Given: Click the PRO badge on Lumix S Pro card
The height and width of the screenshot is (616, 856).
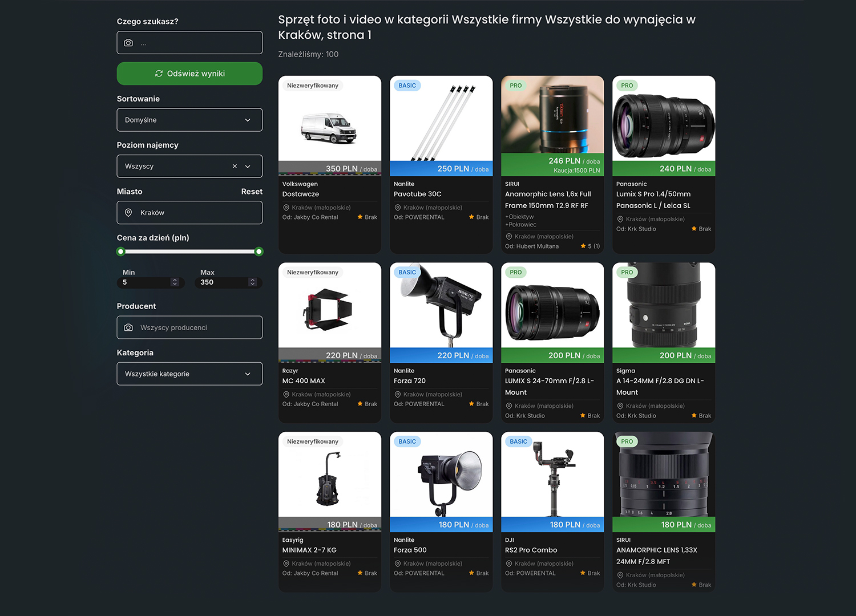Looking at the screenshot, I should coord(627,86).
